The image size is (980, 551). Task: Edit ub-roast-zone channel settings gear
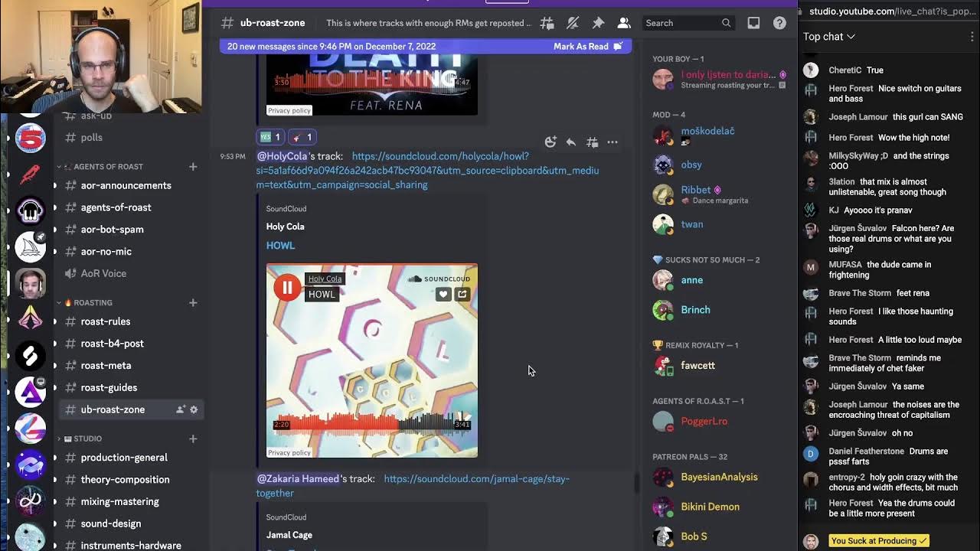click(x=194, y=409)
